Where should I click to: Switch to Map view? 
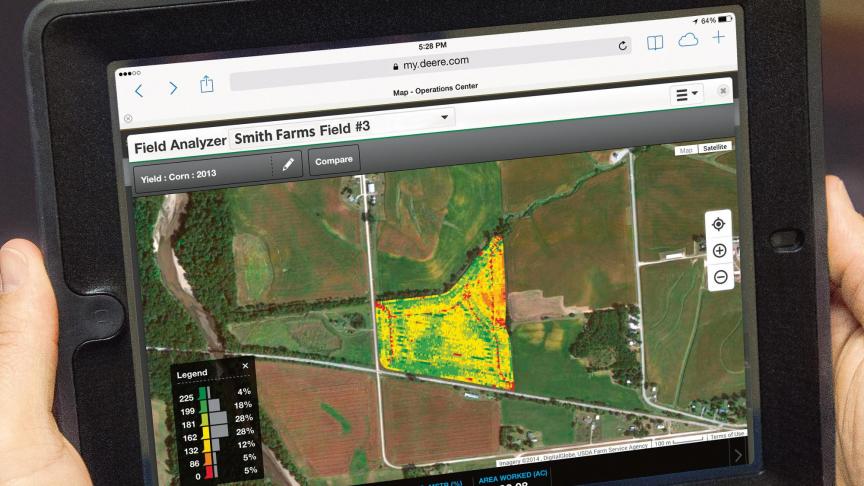pos(685,150)
